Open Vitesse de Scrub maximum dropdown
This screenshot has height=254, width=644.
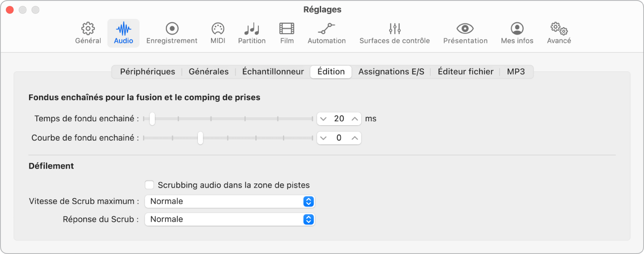[x=230, y=201]
